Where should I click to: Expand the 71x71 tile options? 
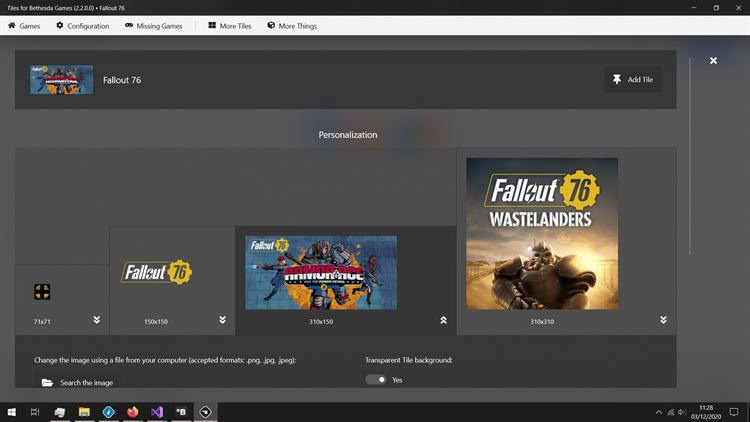click(x=97, y=320)
